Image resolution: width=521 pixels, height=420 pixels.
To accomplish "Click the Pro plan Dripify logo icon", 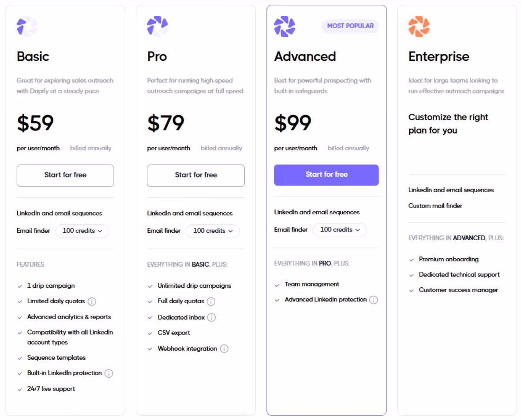I will (157, 26).
